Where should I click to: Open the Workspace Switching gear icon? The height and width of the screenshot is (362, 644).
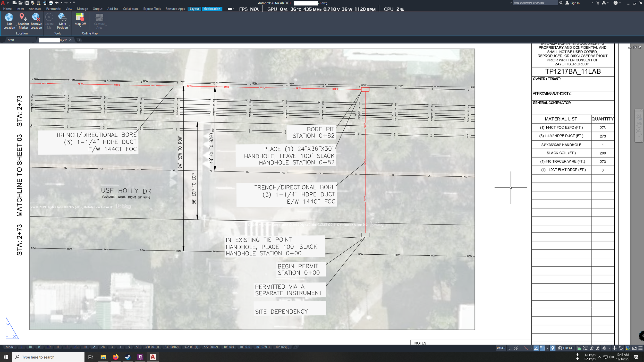(x=604, y=348)
